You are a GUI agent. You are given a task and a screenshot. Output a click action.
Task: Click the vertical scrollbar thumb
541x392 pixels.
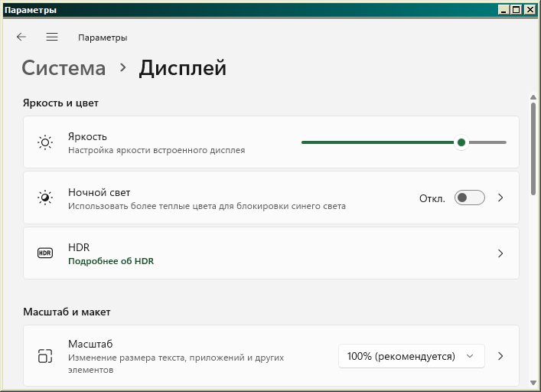(533, 149)
